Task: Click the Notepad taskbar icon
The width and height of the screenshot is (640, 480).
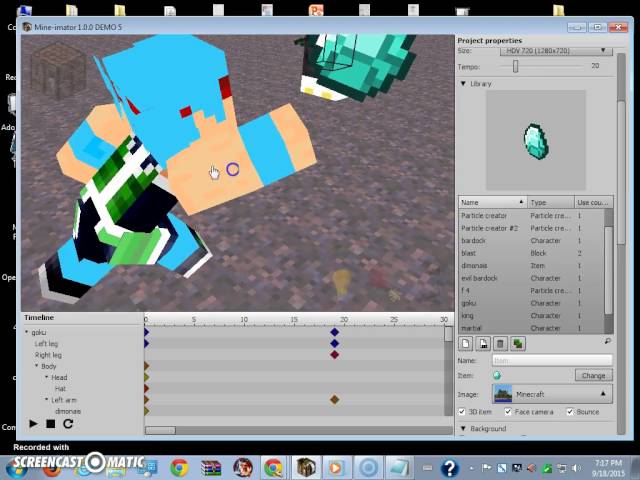Action: coord(399,468)
